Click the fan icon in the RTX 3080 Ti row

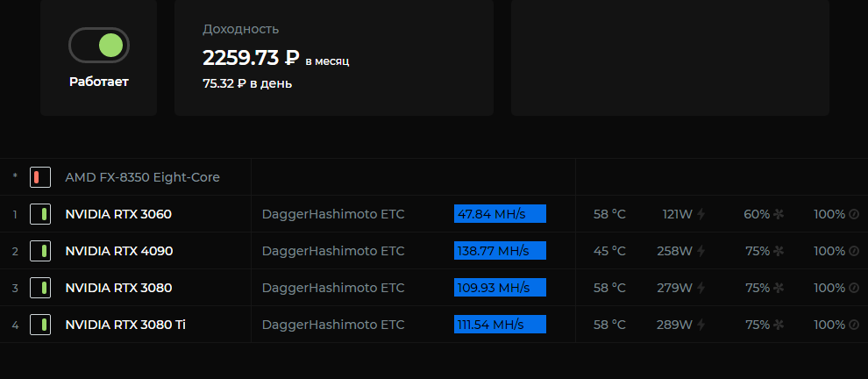click(779, 325)
